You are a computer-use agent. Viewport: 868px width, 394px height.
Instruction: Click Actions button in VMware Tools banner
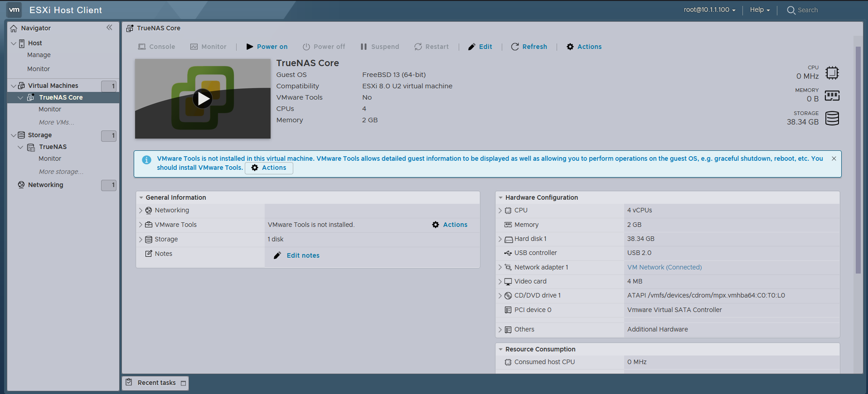(269, 168)
